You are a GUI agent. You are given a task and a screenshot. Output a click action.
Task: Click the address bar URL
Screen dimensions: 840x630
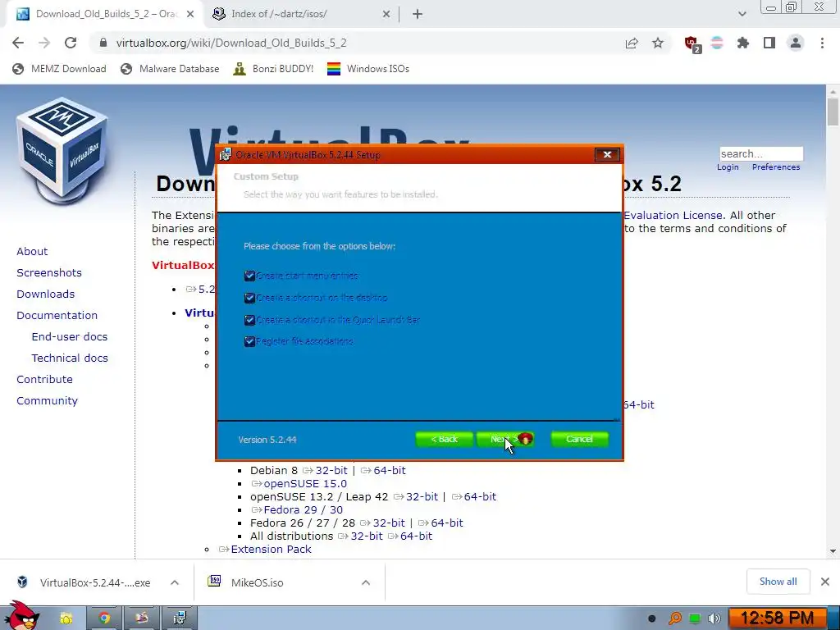231,43
